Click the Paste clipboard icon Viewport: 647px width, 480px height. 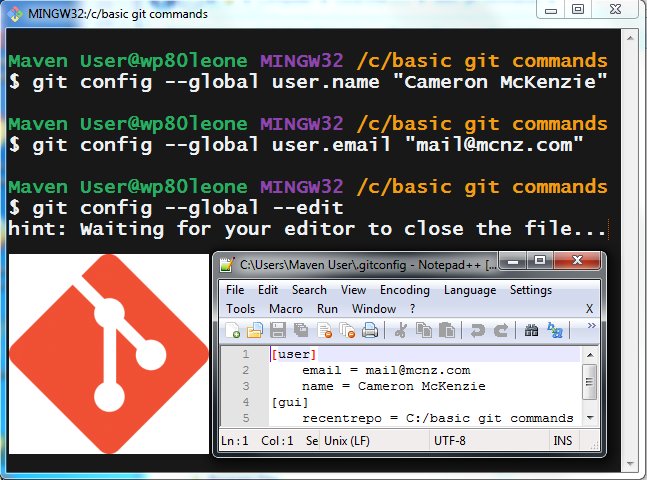[447, 331]
